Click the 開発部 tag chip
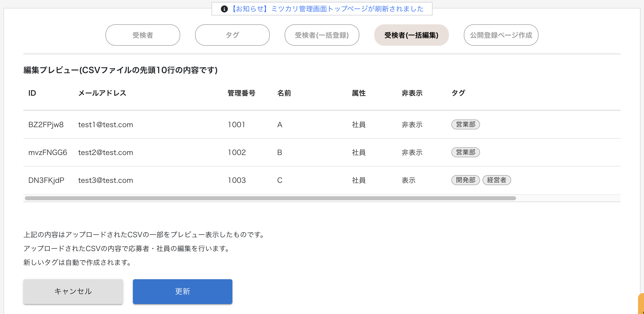This screenshot has height=314, width=644. point(465,180)
